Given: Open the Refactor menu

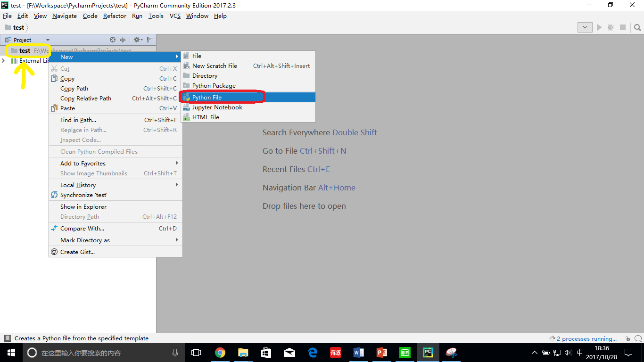Looking at the screenshot, I should tap(115, 16).
